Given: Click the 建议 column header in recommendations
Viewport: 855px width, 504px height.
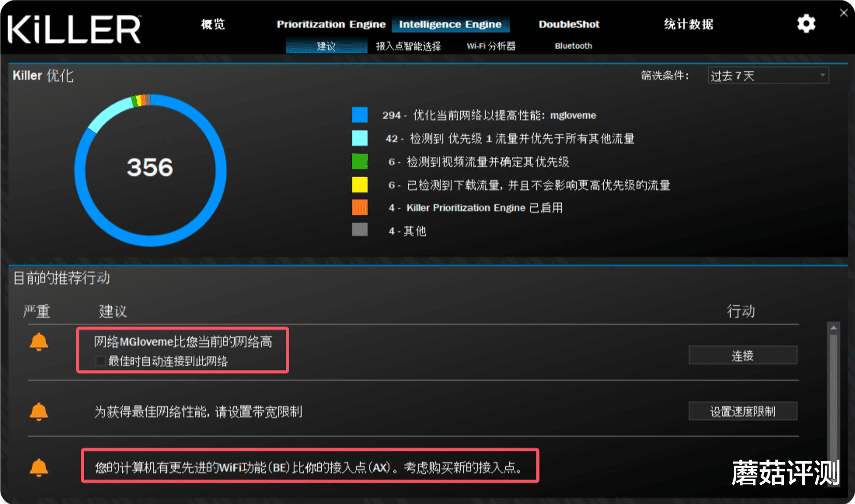Looking at the screenshot, I should pos(112,311).
